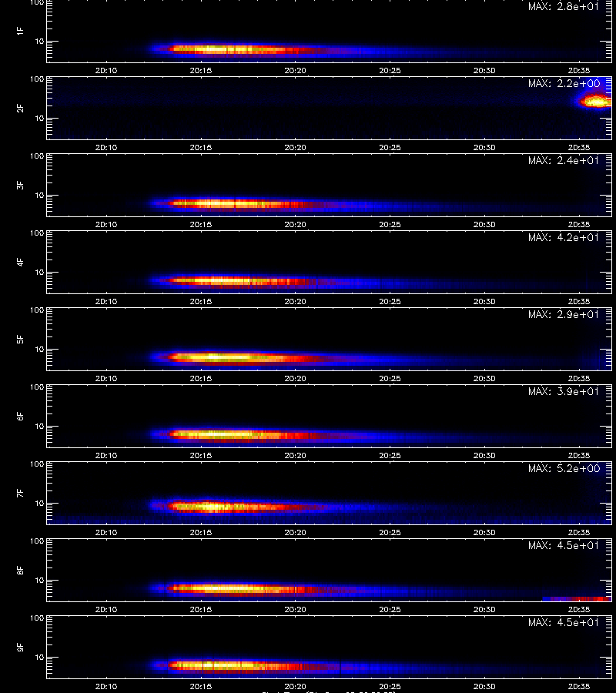
Task: Click the 7F panel axis label
Action: (20, 494)
